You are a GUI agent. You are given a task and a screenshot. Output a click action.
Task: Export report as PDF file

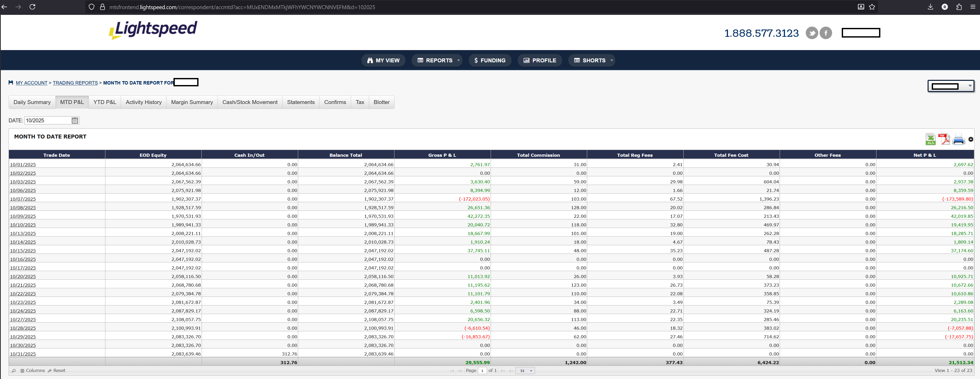944,139
